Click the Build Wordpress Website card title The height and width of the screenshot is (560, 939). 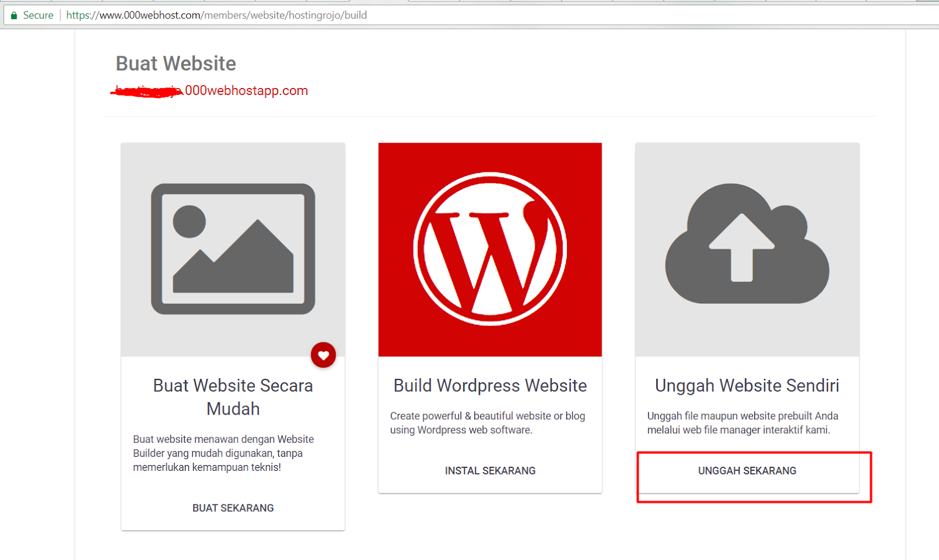click(490, 385)
